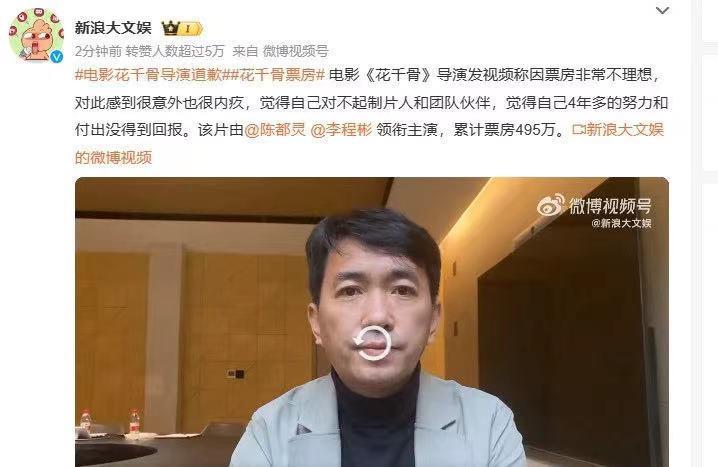Image resolution: width=718 pixels, height=467 pixels.
Task: Open 新浪大文娱 profile avatar
Action: (x=36, y=35)
